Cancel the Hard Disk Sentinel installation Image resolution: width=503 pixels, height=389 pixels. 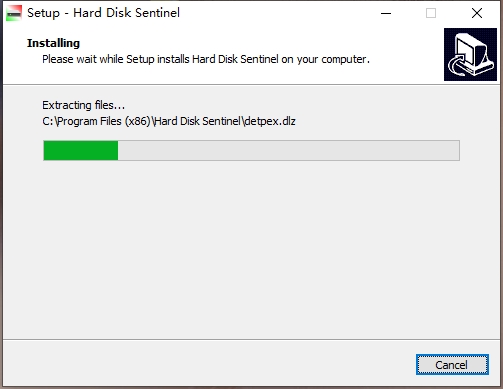tap(452, 364)
